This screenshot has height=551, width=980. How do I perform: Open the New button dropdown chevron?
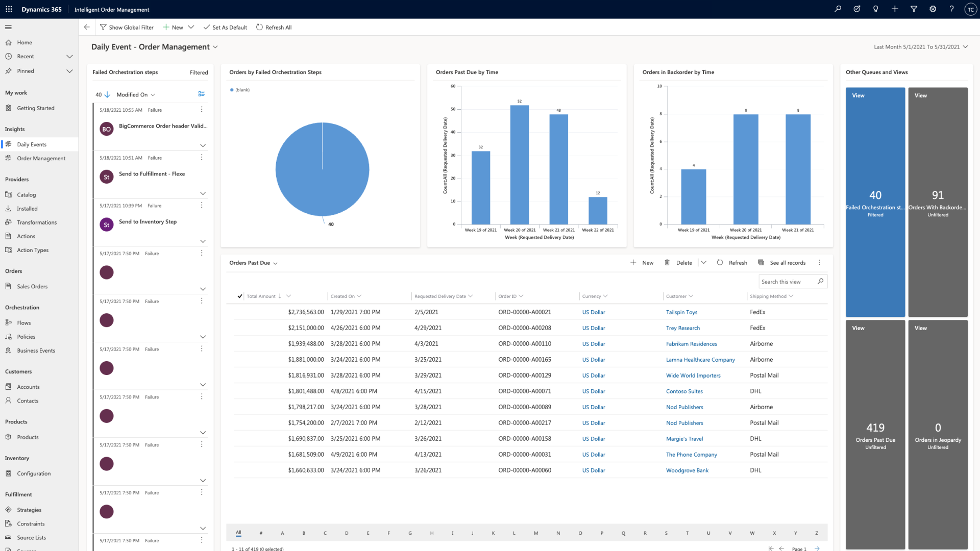point(191,28)
